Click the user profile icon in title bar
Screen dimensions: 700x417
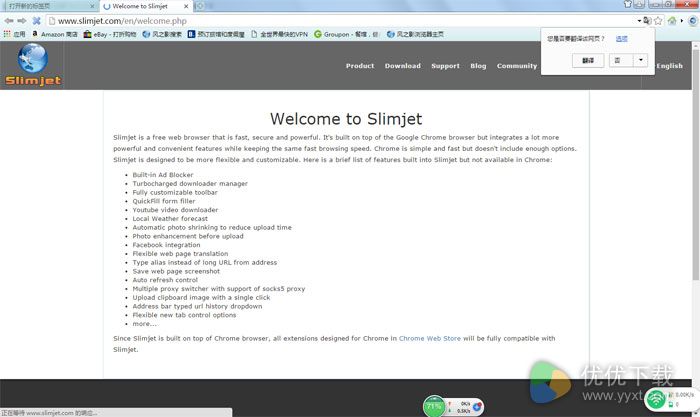tap(639, 4)
